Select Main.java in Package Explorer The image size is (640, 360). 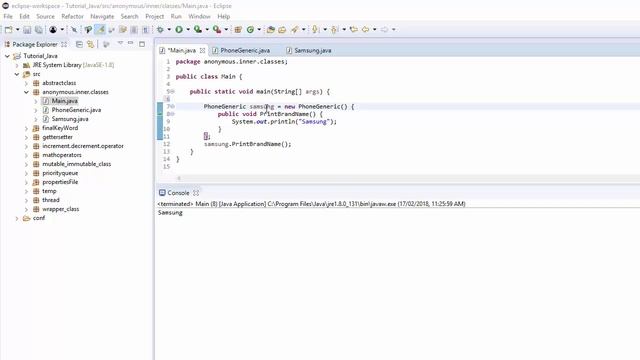(x=64, y=101)
